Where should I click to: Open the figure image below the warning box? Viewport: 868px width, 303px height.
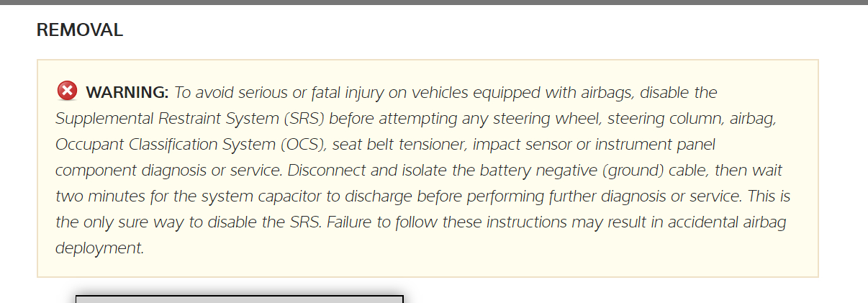(239, 299)
